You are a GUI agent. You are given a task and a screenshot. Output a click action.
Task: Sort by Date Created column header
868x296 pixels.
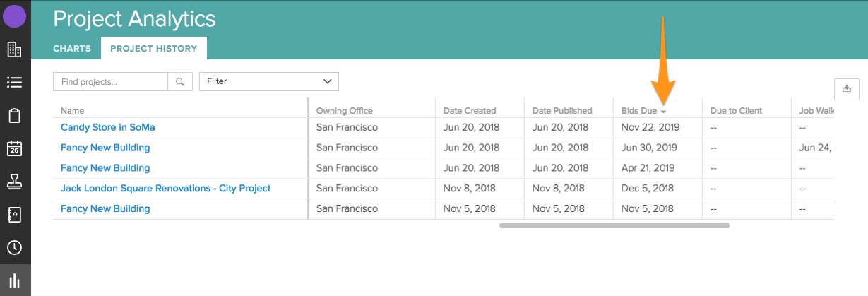tap(469, 111)
